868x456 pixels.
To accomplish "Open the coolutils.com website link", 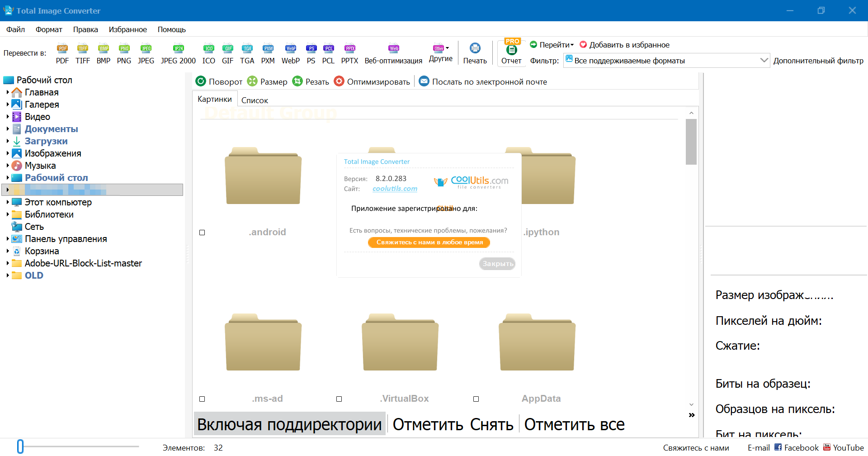I will (395, 189).
